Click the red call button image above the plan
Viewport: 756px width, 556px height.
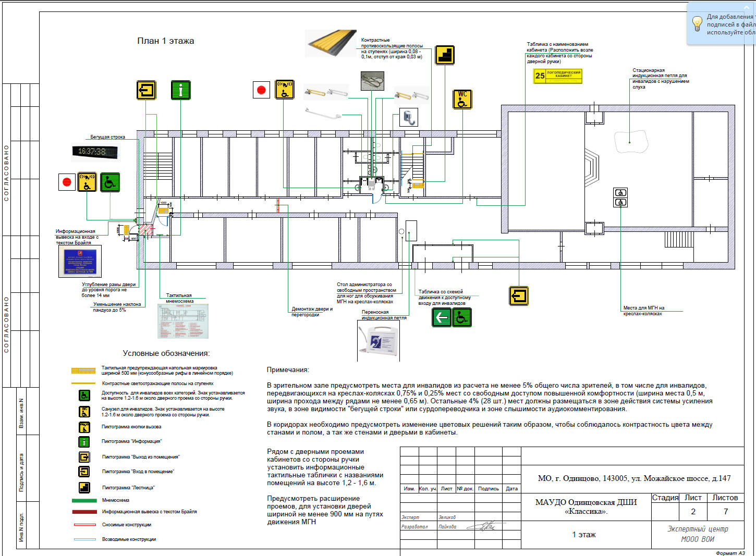[261, 90]
